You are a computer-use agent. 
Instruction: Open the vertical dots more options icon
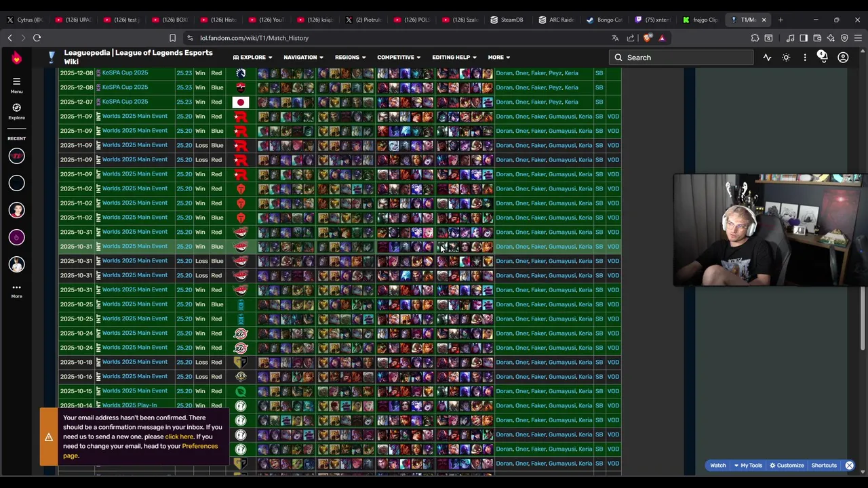click(805, 58)
